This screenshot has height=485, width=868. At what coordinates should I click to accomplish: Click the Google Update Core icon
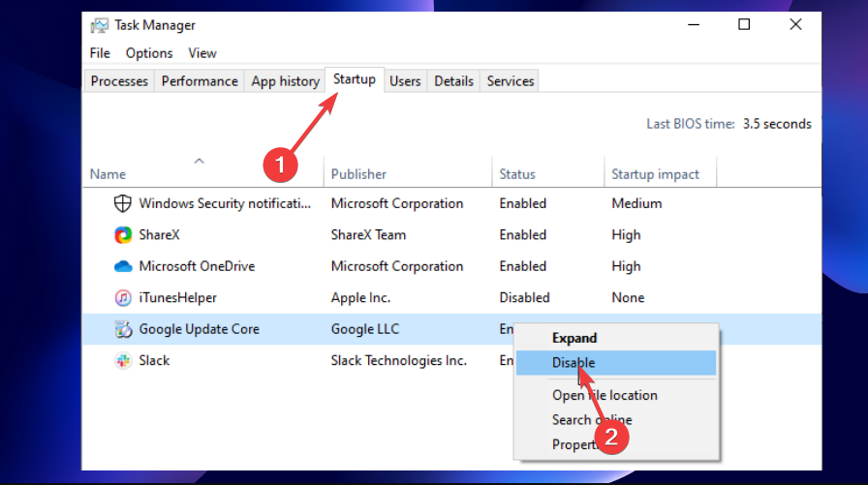tap(123, 329)
